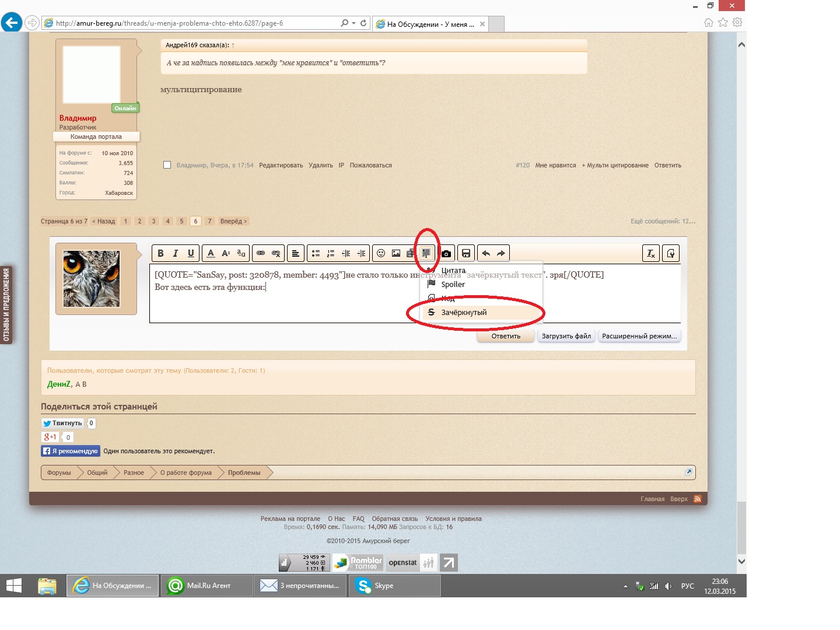Go to page 1 of the thread
Image resolution: width=840 pixels, height=630 pixels.
125,221
